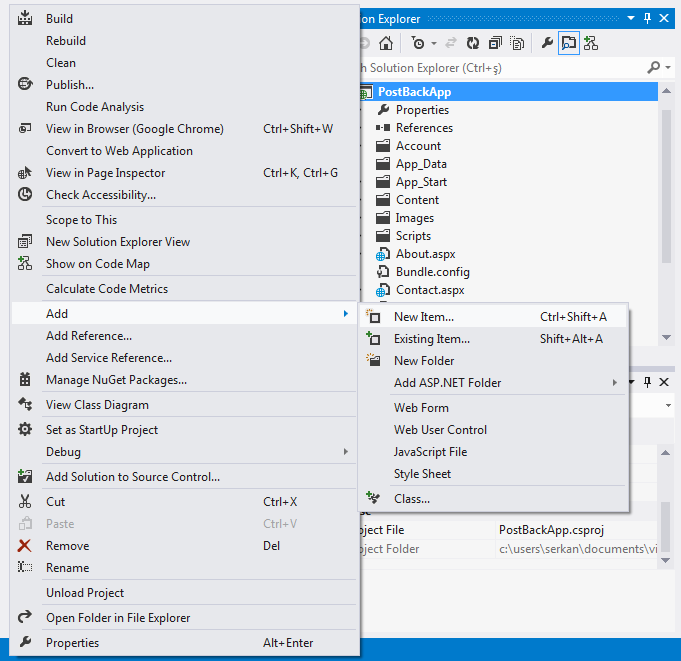This screenshot has width=681, height=661.
Task: Click the Check Accessibility icon
Action: pyautogui.click(x=25, y=194)
